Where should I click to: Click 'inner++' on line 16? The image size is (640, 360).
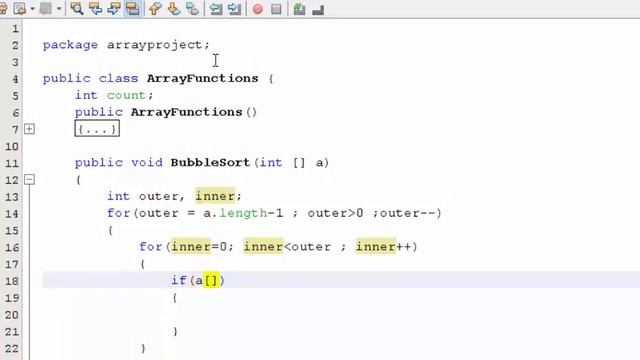pos(384,247)
